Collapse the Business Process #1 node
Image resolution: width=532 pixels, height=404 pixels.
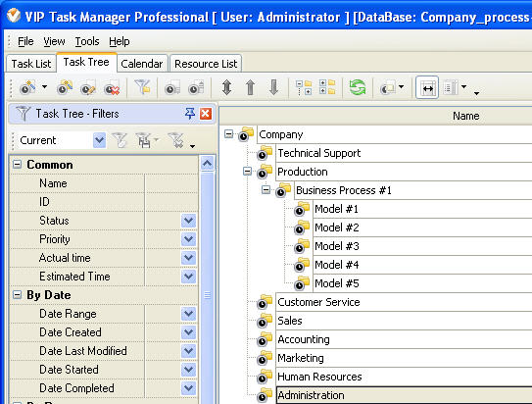pos(266,190)
